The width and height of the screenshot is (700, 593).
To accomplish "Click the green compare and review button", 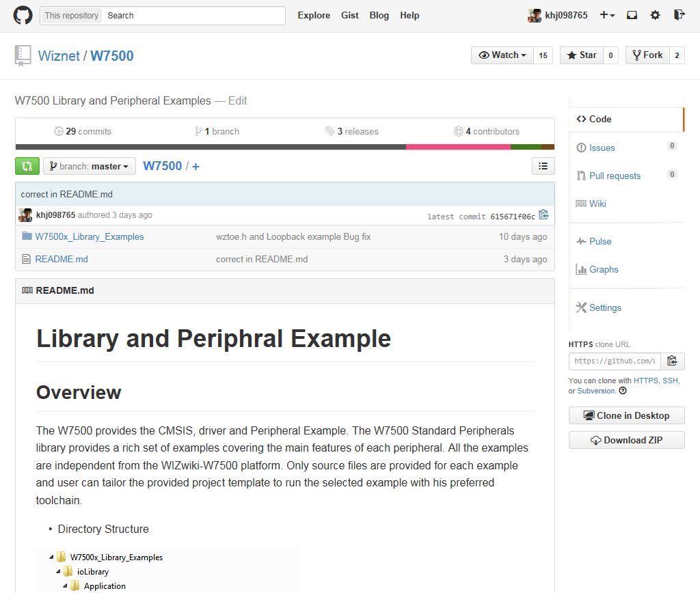I will point(27,166).
